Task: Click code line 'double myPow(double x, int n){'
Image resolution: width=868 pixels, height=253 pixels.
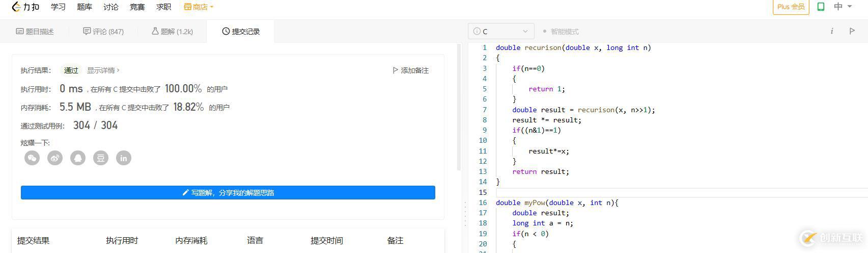Action: pyautogui.click(x=557, y=203)
